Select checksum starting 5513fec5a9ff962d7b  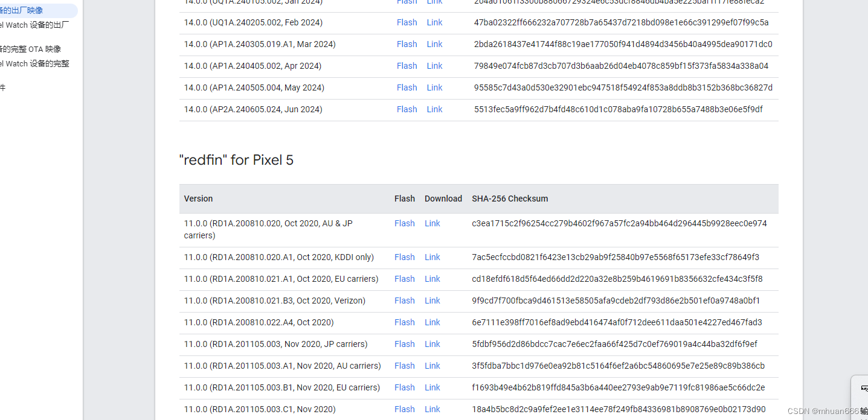(618, 109)
